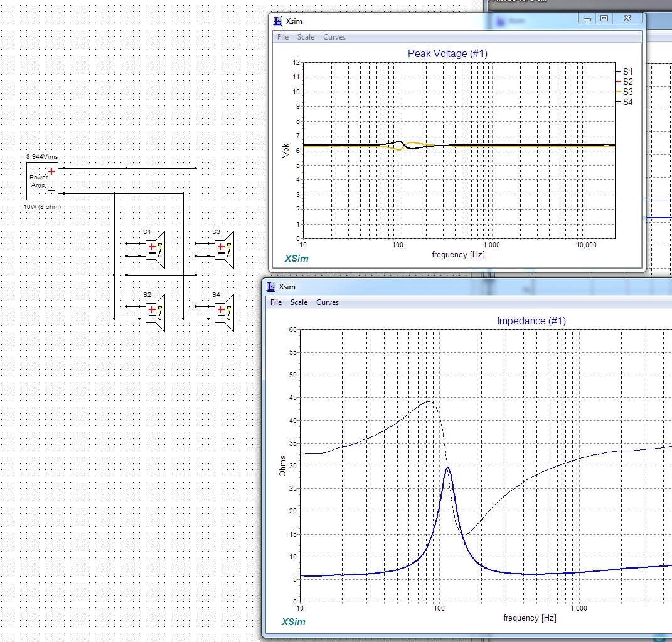Click 'frequency [Hz]' label in Impedance graph
Screen dimensions: 672x642
(530, 618)
